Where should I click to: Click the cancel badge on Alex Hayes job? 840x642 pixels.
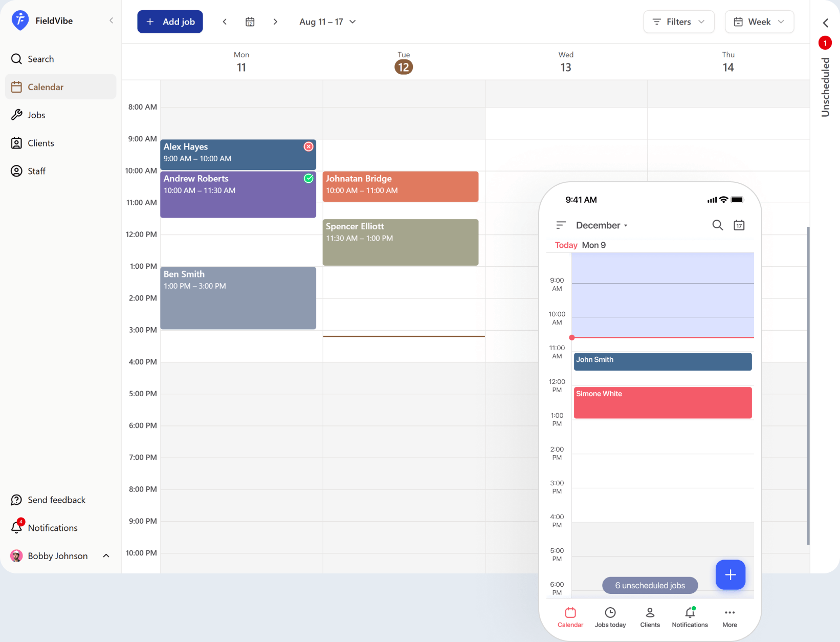[x=308, y=146]
